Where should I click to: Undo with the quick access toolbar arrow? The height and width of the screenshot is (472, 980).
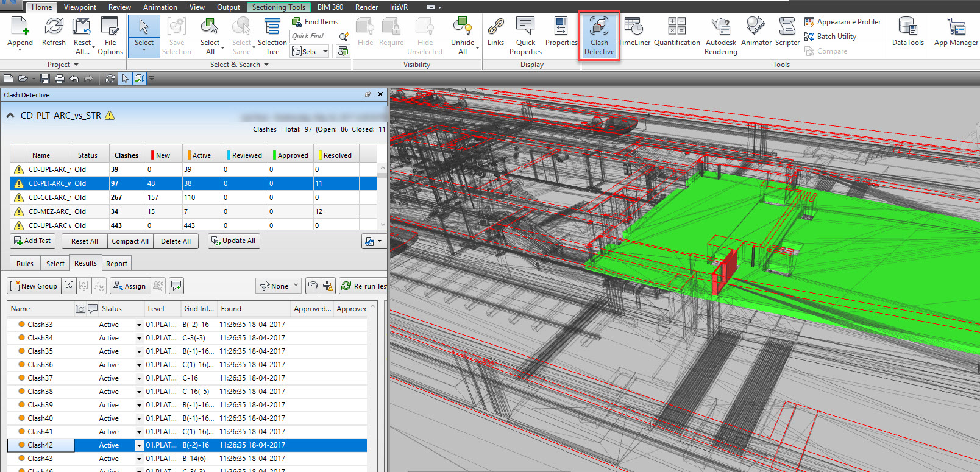(74, 79)
